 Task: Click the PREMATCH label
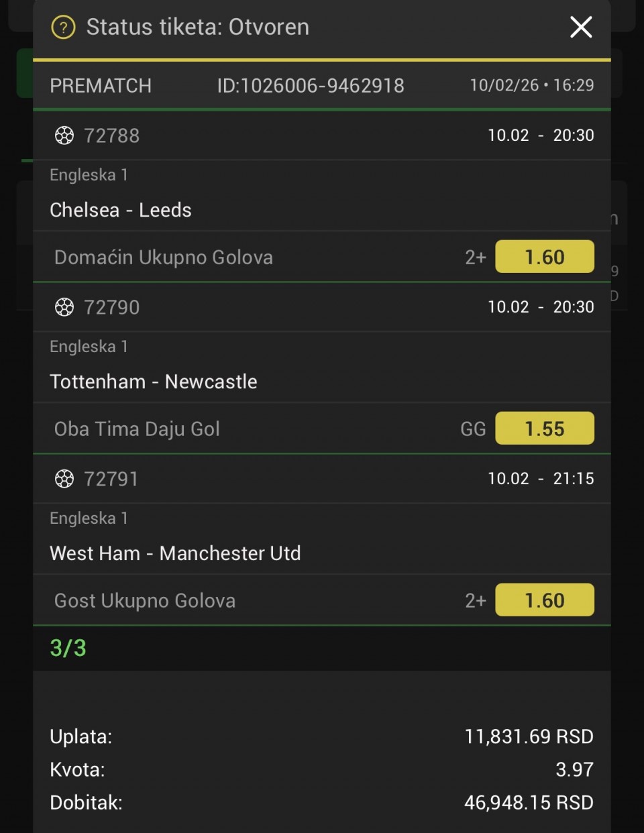coord(101,86)
